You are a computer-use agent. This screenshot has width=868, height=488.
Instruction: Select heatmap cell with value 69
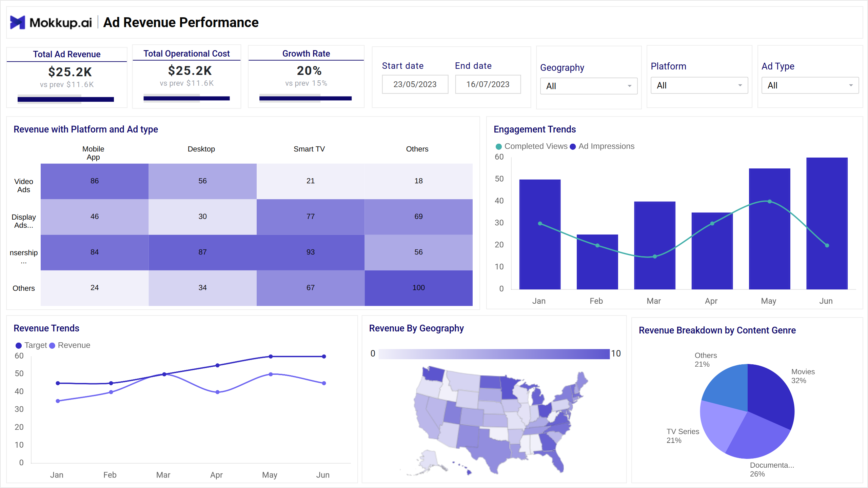coord(418,217)
